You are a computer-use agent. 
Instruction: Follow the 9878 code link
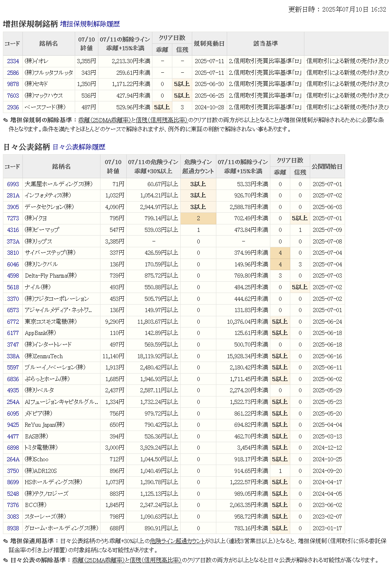pyautogui.click(x=13, y=84)
